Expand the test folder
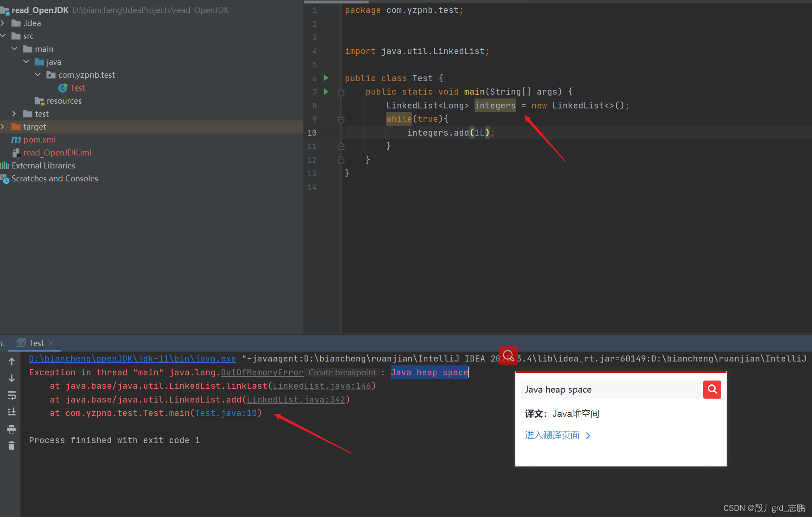The height and width of the screenshot is (517, 812). click(14, 114)
